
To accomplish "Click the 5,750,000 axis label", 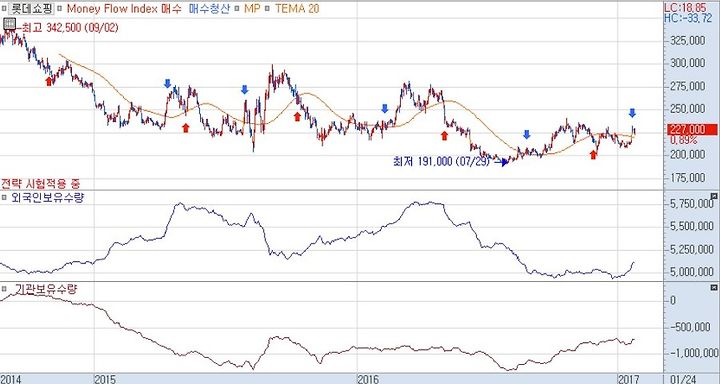I will coord(691,203).
